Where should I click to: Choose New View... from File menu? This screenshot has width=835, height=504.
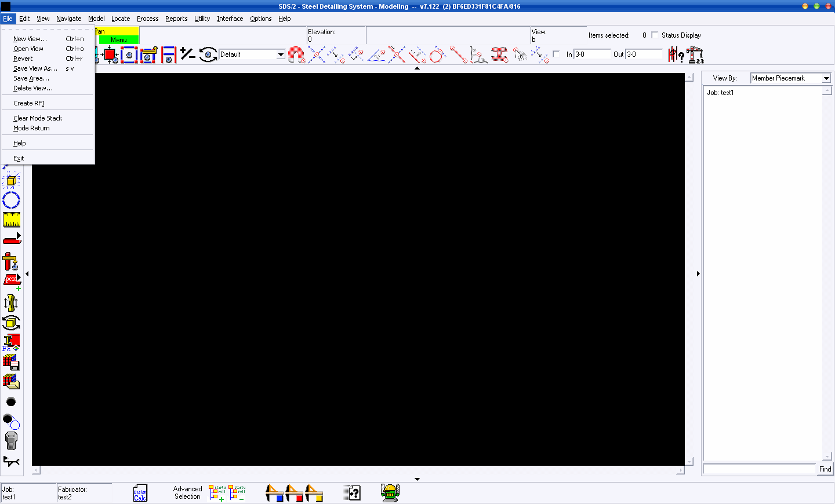(49, 39)
